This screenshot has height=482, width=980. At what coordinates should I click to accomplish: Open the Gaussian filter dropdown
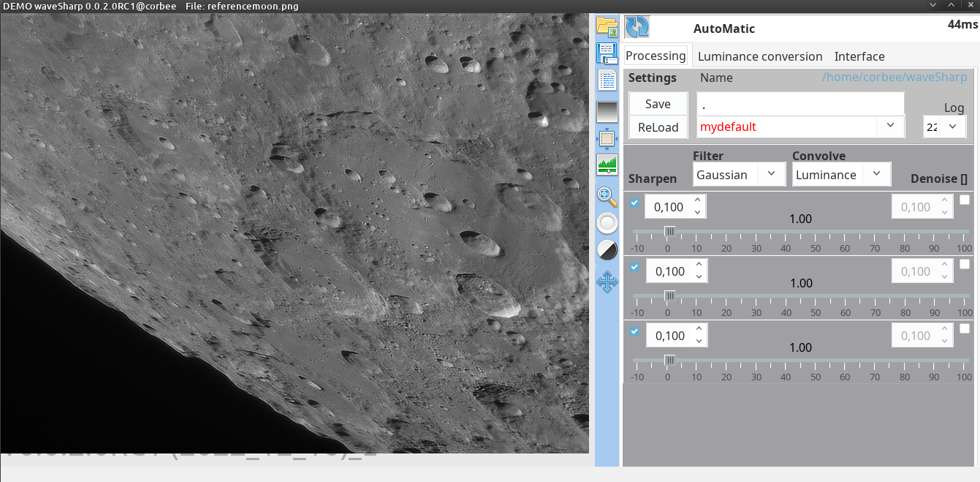[x=739, y=175]
